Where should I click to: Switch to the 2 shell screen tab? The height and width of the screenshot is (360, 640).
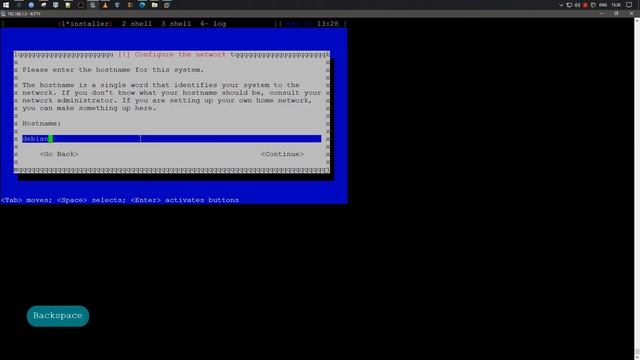(x=137, y=24)
